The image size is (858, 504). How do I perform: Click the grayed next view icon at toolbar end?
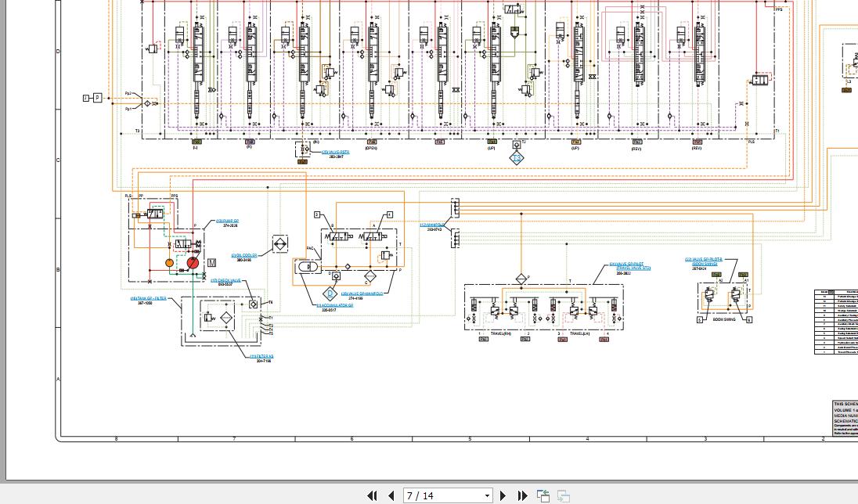(x=562, y=495)
